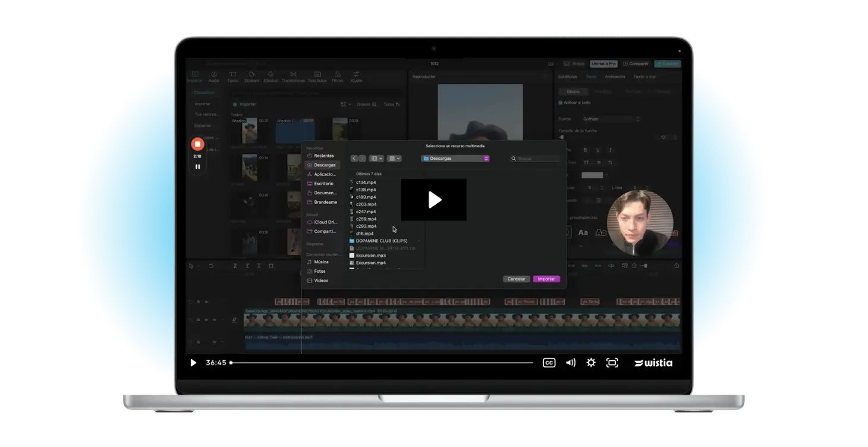
Task: Mute the video with the volume icon
Action: click(x=570, y=363)
